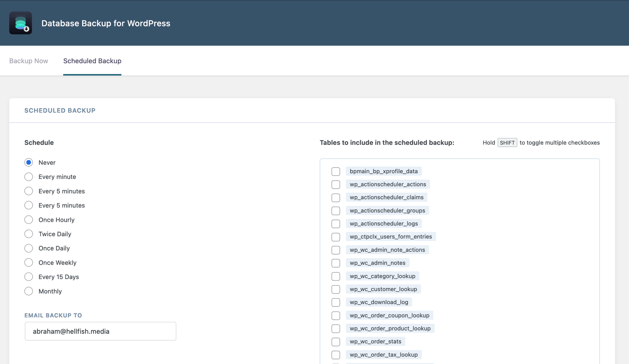Screen dimensions: 629x364
Task: Select the Never schedule option
Action: click(29, 162)
